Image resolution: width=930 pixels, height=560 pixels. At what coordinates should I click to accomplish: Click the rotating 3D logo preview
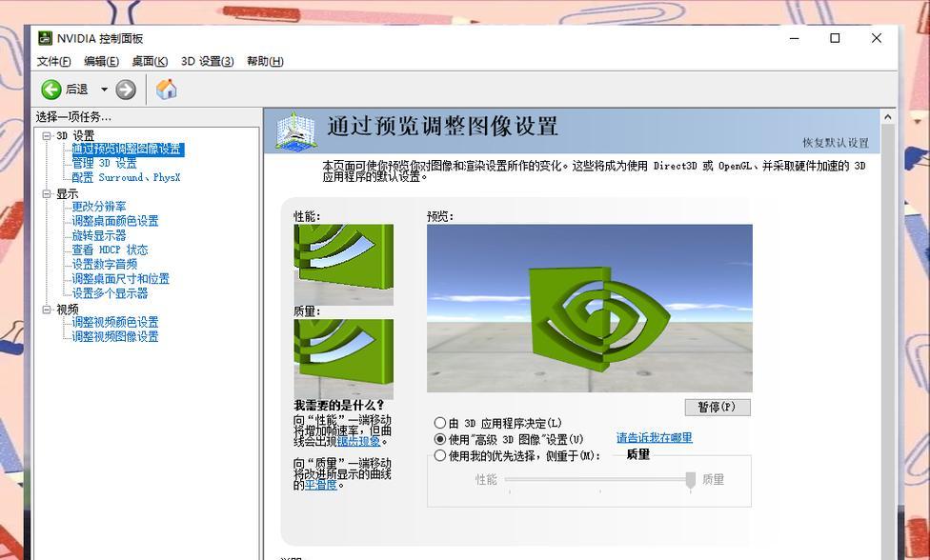(x=590, y=309)
